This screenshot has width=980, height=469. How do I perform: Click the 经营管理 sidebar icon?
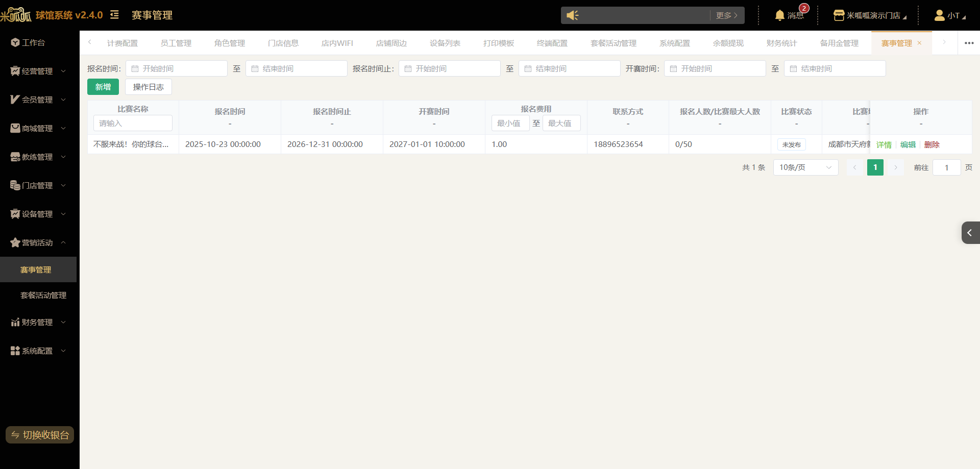[x=15, y=71]
